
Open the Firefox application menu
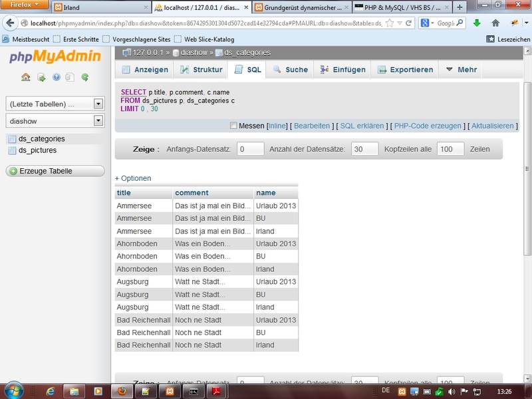[x=24, y=5]
